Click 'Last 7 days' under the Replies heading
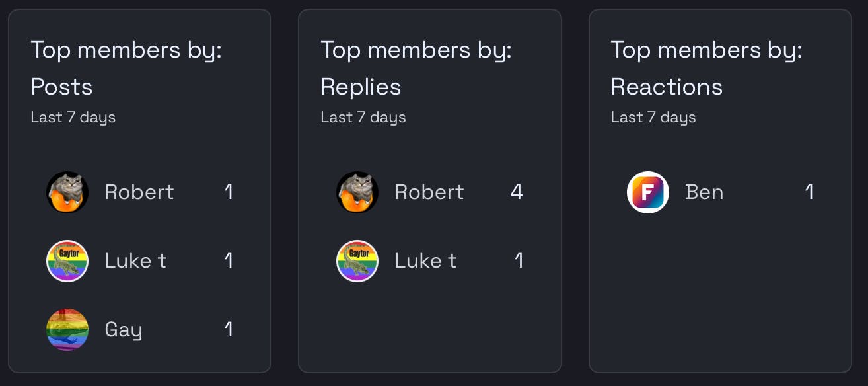868x386 pixels. [x=363, y=118]
